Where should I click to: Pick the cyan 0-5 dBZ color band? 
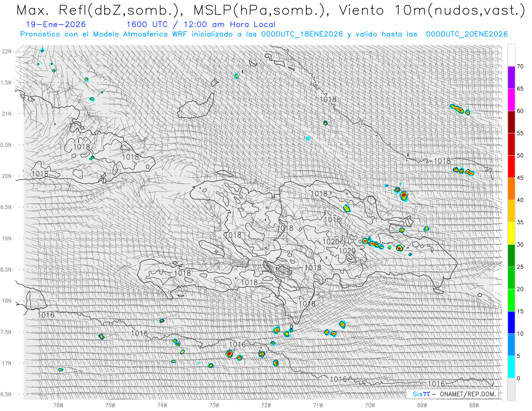click(511, 367)
